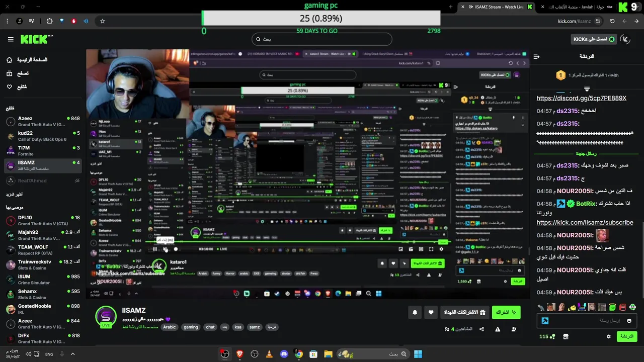Screen dimensions: 644x362
Task: Insert the red angry face emote
Action: [622, 307]
